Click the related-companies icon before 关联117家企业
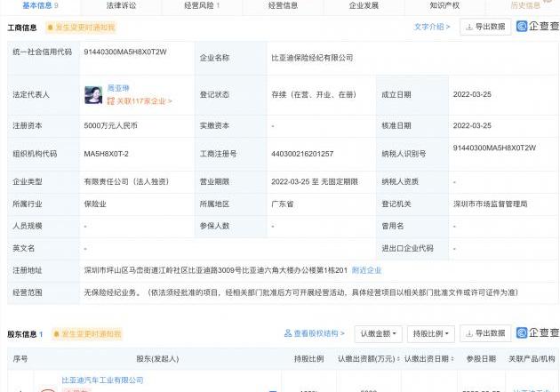560x392 pixels. [x=111, y=101]
